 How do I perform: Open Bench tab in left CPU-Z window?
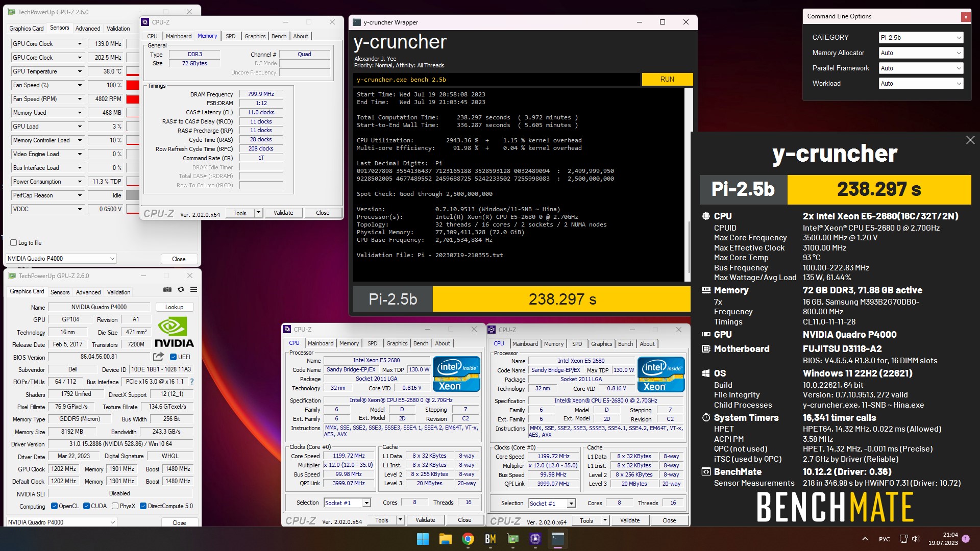[x=421, y=343]
